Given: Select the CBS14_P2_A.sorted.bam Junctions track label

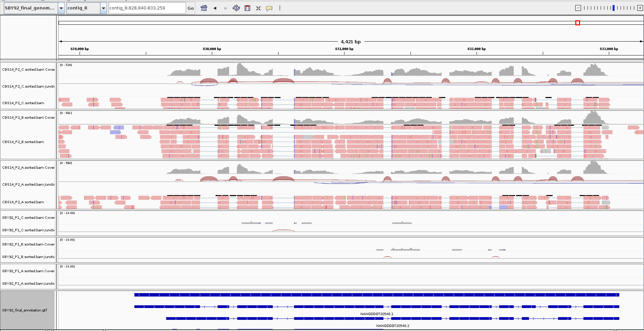Looking at the screenshot, I should [28, 185].
